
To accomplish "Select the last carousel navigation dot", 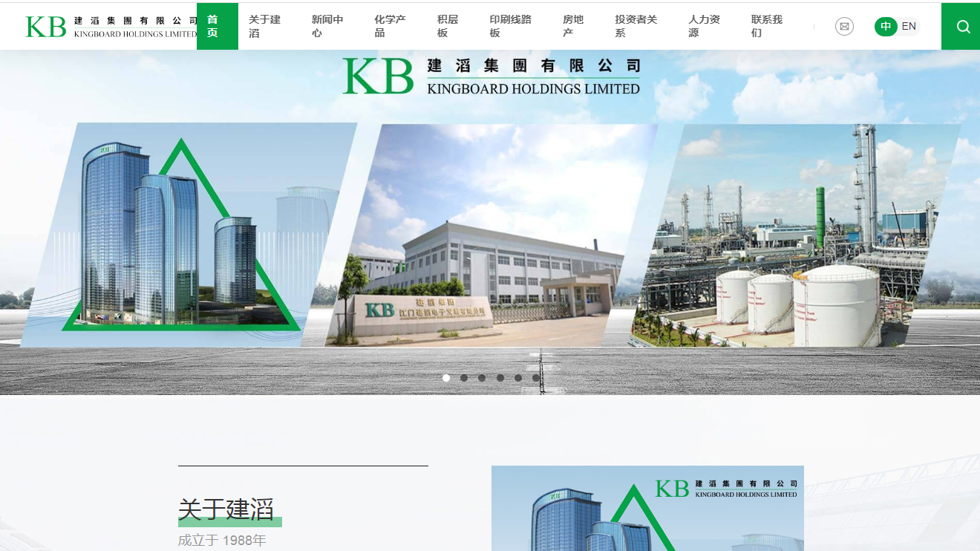I will point(535,378).
